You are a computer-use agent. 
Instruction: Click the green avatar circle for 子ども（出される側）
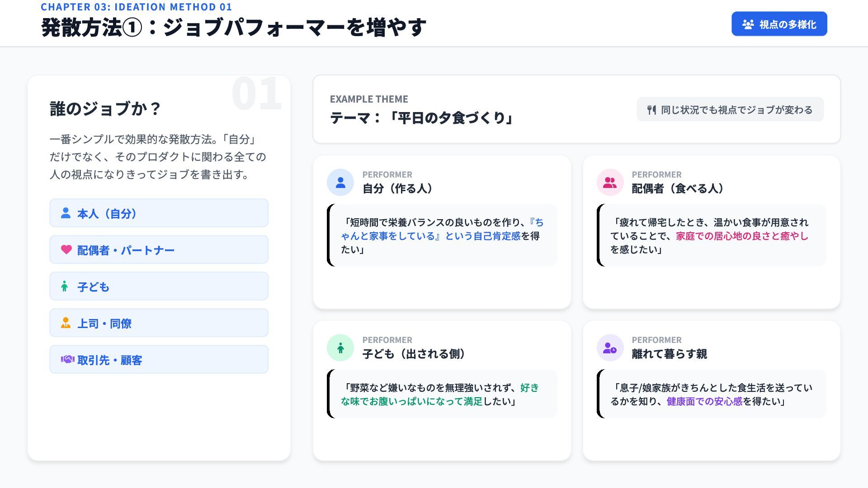(340, 348)
